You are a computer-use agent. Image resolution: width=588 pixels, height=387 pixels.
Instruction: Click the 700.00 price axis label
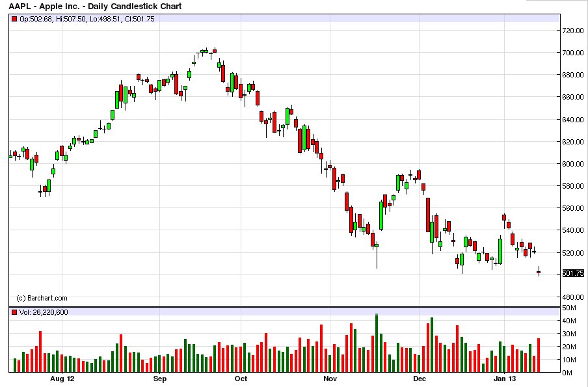tap(572, 53)
